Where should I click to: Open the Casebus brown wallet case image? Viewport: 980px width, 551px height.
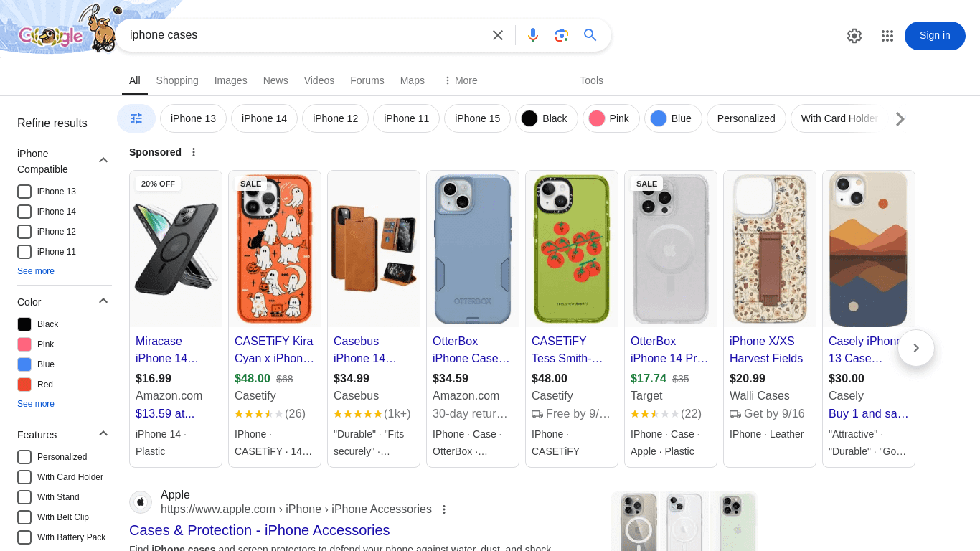(x=374, y=249)
